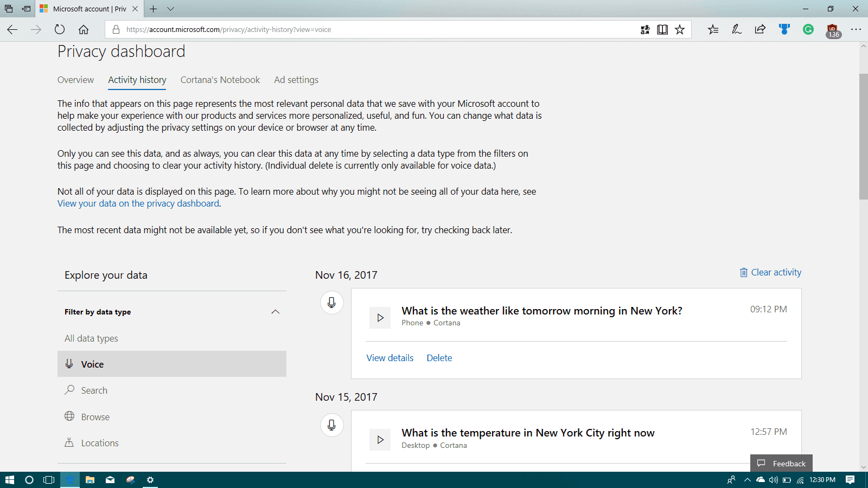The image size is (868, 488).
Task: Click the microphone icon beside Nov 16 entry
Action: point(331,303)
